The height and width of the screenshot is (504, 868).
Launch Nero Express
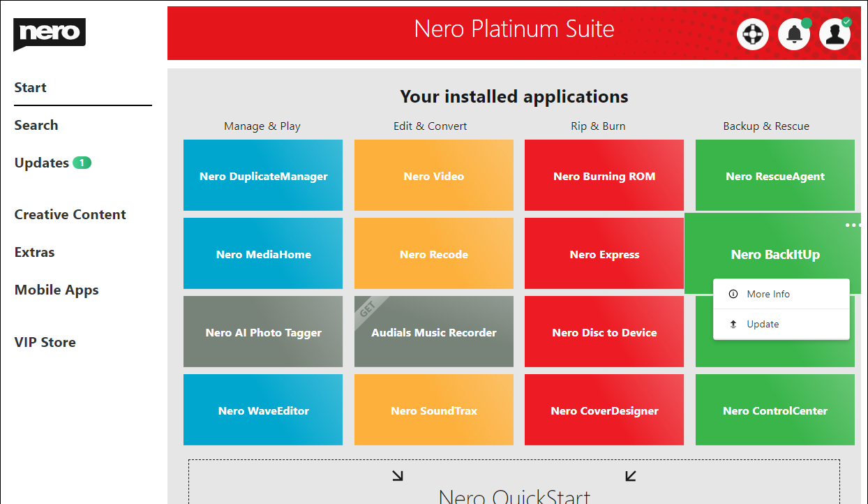[x=604, y=253]
